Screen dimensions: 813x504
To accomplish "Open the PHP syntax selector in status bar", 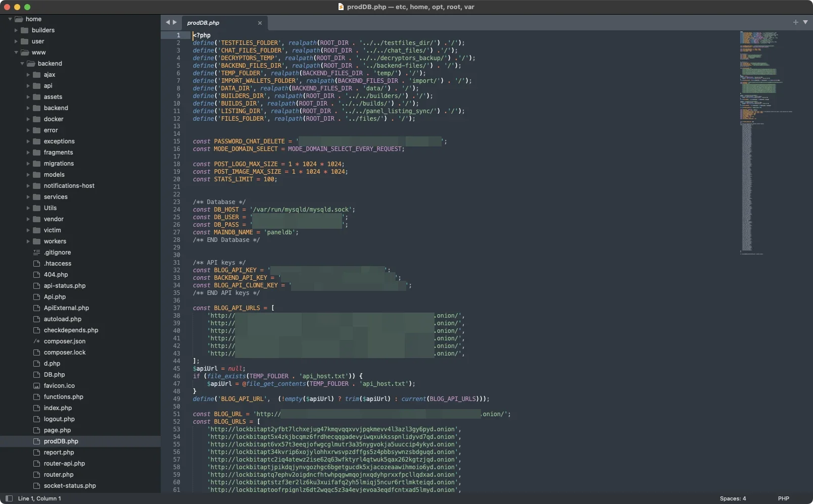I will [784, 498].
